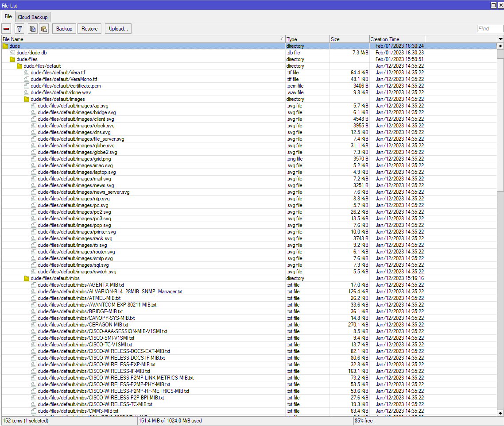This screenshot has width=504, height=426.
Task: Click the dude/files/default folder icon
Action: pyautogui.click(x=19, y=66)
